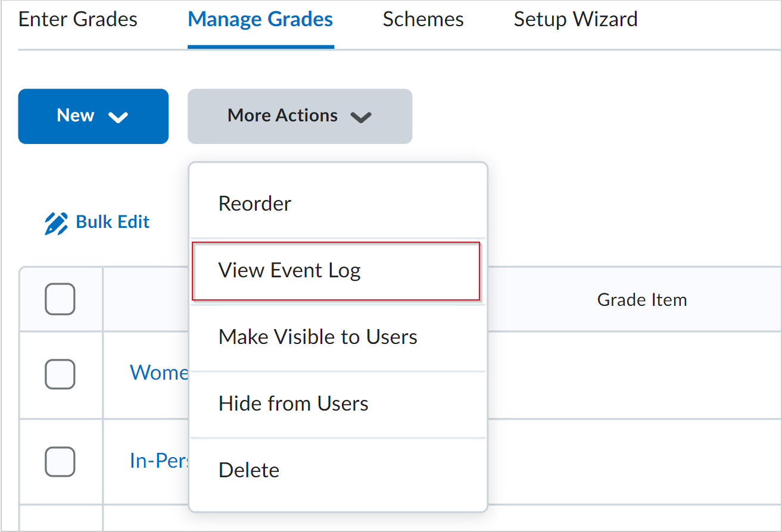This screenshot has width=782, height=532.
Task: Click the More Actions dropdown chevron
Action: (361, 117)
